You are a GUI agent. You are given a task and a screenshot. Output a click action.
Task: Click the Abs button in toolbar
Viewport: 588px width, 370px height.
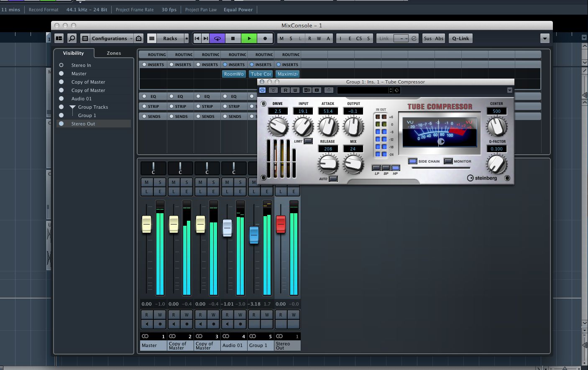click(439, 38)
